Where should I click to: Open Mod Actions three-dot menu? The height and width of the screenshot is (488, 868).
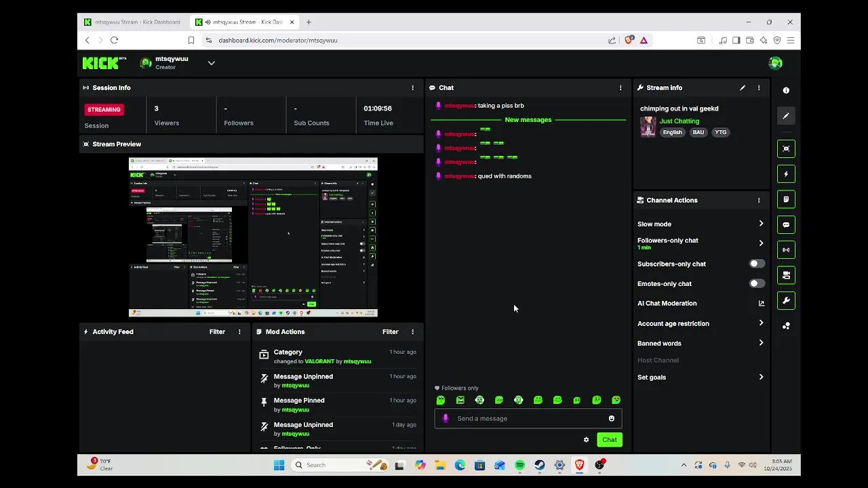[x=412, y=331]
